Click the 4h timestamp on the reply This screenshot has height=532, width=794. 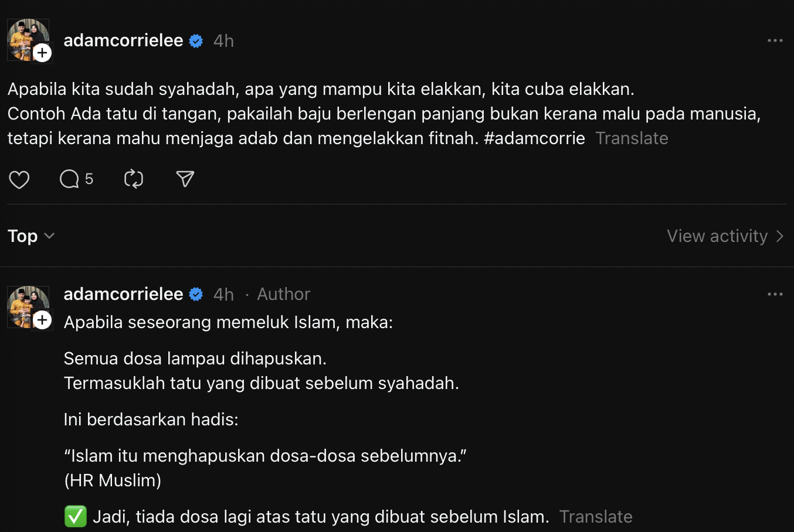(223, 294)
